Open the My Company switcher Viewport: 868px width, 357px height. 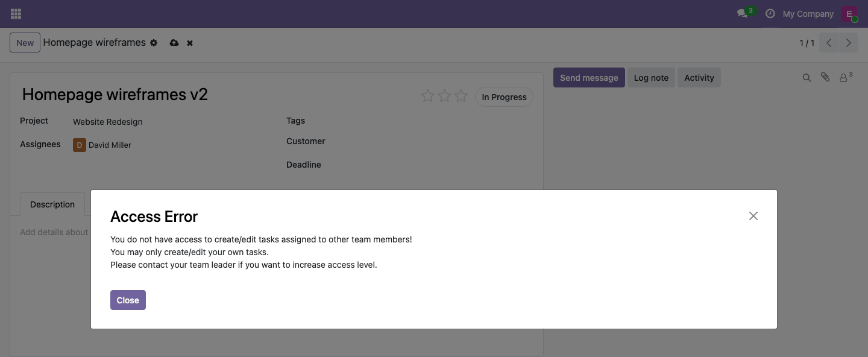(x=808, y=14)
